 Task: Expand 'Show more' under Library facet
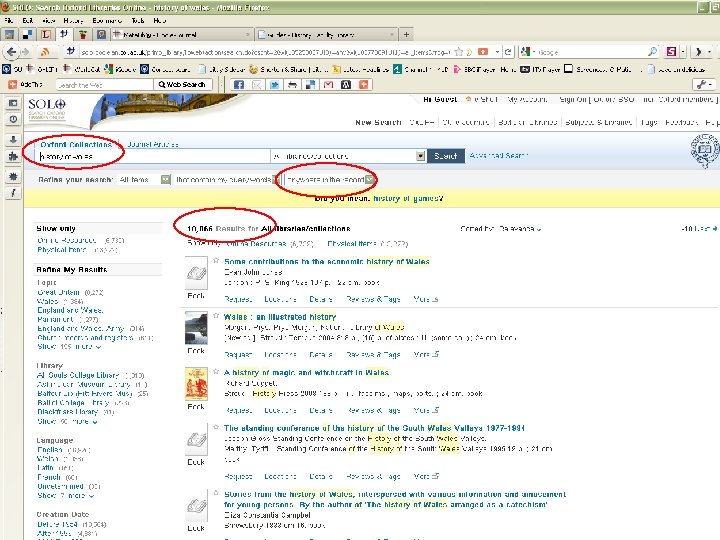click(x=67, y=421)
